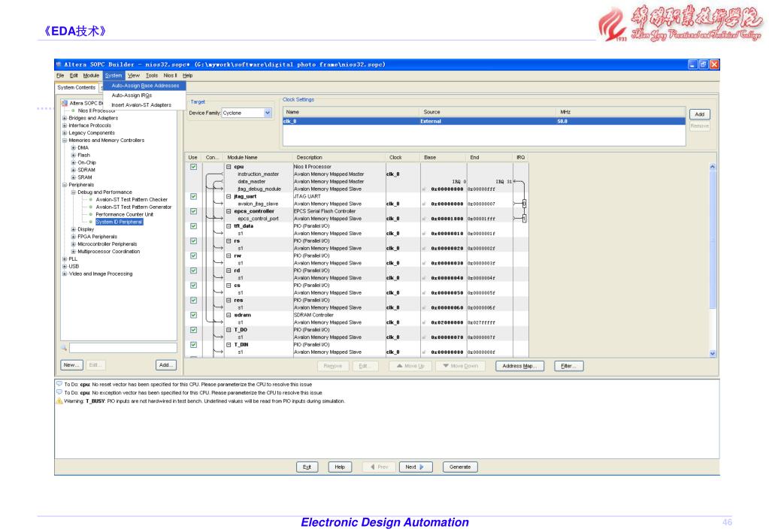This screenshot has width=769, height=532.
Task: Toggle the jtag_uart module checkbox
Action: coord(194,197)
